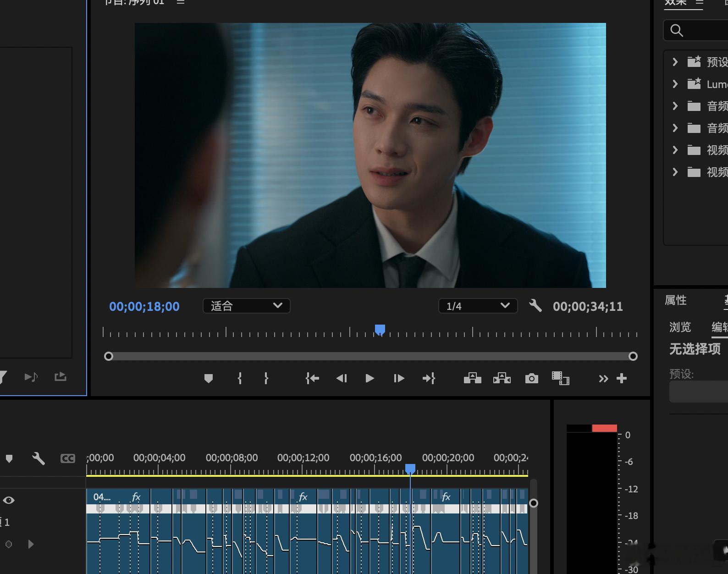728x574 pixels.
Task: Click the 无选择项 label in properties panel
Action: [695, 349]
